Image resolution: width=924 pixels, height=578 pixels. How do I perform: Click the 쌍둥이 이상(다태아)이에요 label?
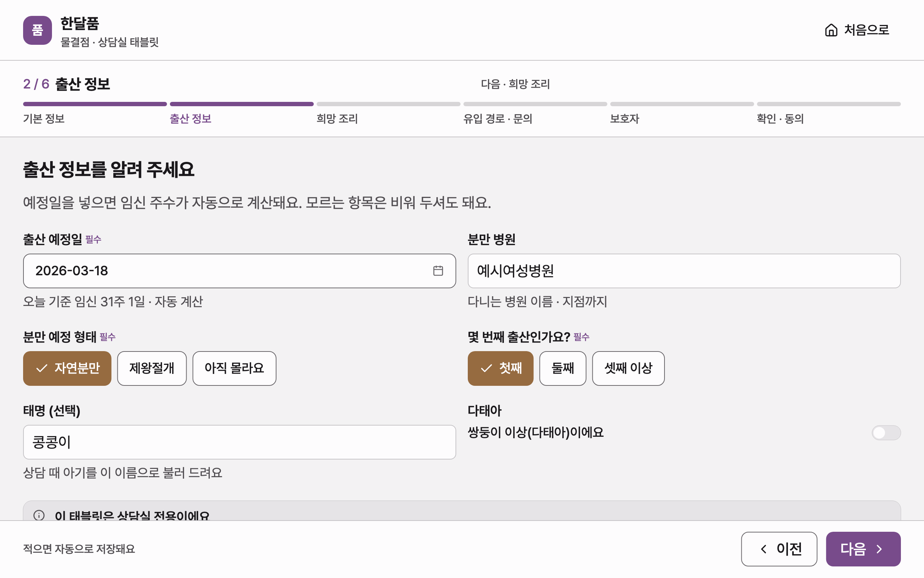[536, 433]
